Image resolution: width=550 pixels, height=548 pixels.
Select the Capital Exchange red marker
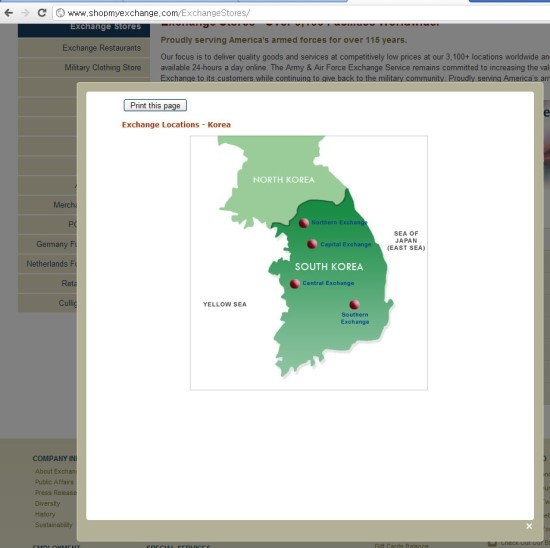point(312,244)
